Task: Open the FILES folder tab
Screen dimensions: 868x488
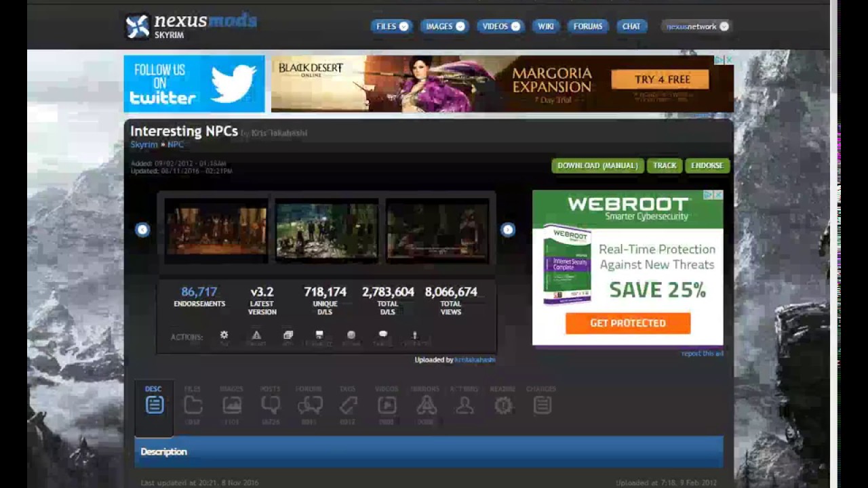Action: 193,405
